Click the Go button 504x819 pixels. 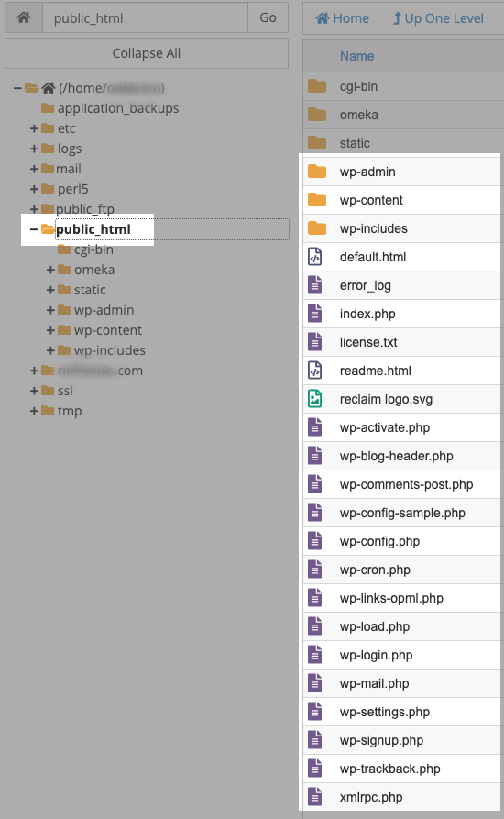(268, 17)
